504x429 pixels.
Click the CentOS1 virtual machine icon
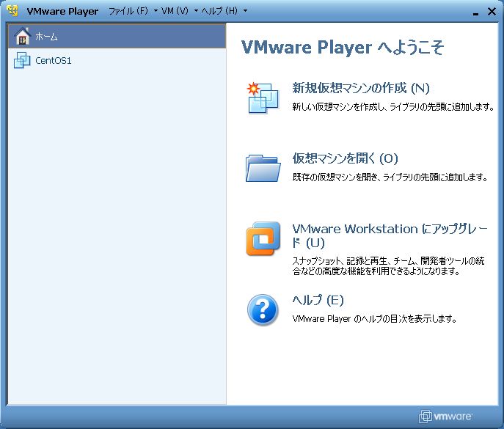pyautogui.click(x=22, y=60)
